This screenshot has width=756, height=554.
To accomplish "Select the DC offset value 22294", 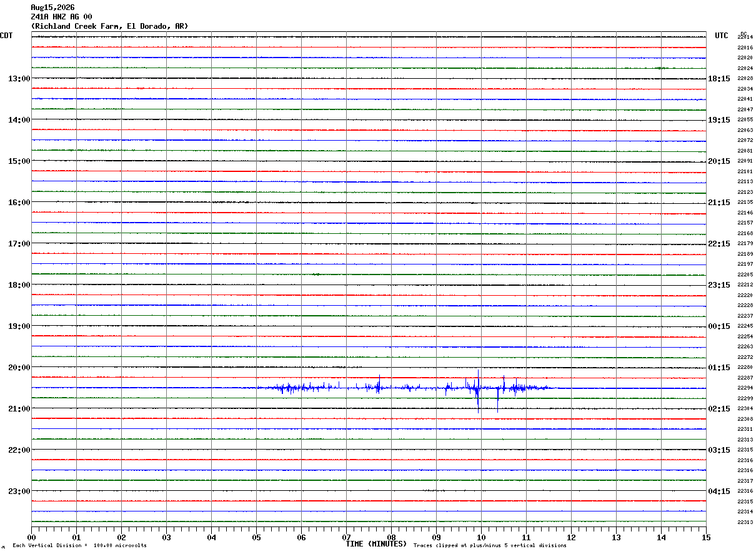I will point(745,388).
